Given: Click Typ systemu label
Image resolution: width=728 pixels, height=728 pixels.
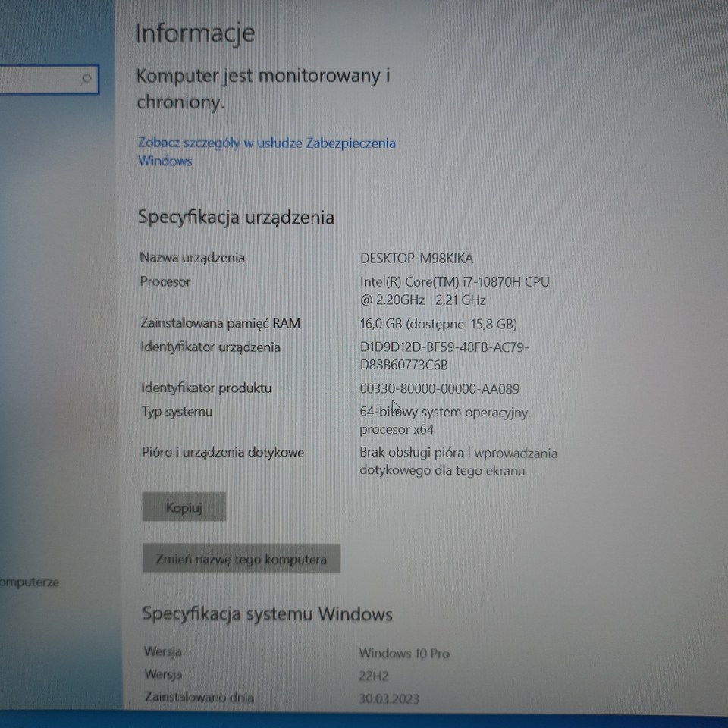Looking at the screenshot, I should click(x=177, y=412).
